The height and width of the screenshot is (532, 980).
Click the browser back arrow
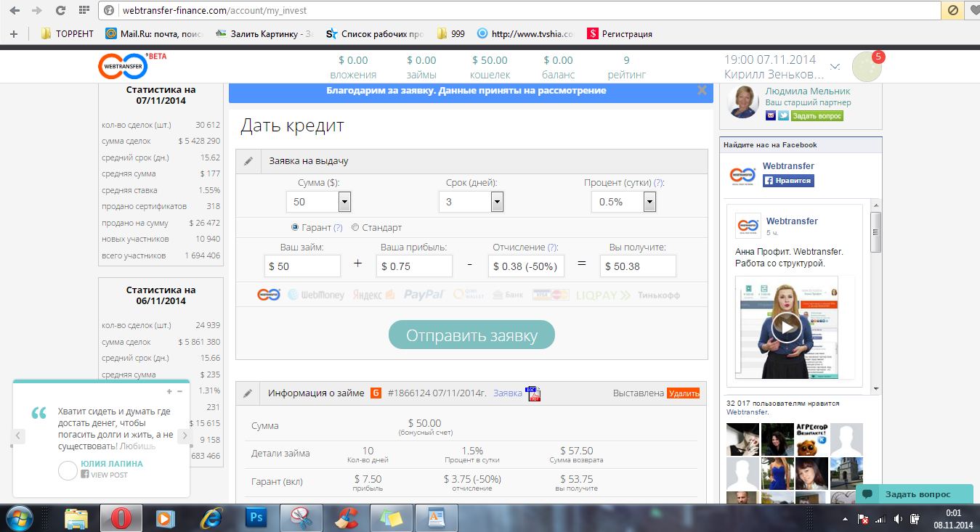[16, 10]
